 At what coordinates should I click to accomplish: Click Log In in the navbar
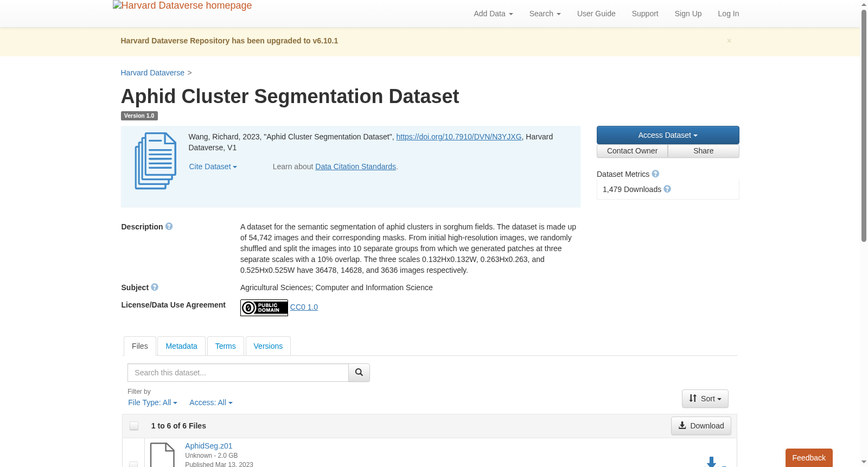pos(729,14)
